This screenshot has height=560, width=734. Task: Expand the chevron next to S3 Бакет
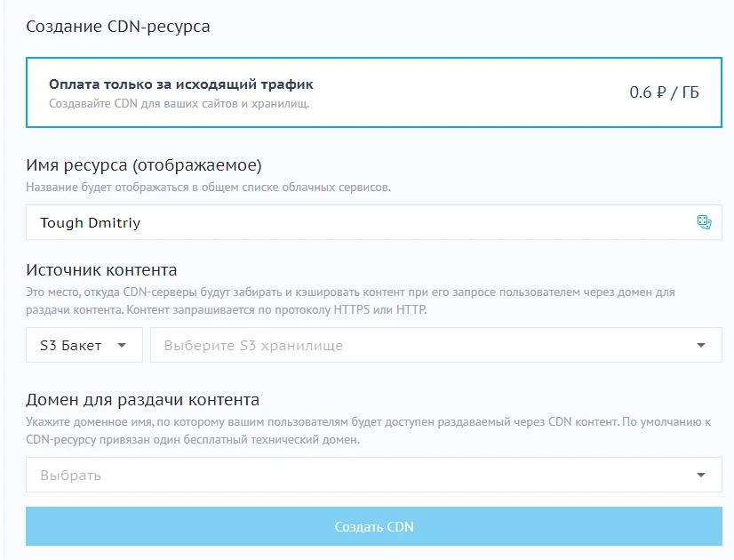click(x=124, y=345)
